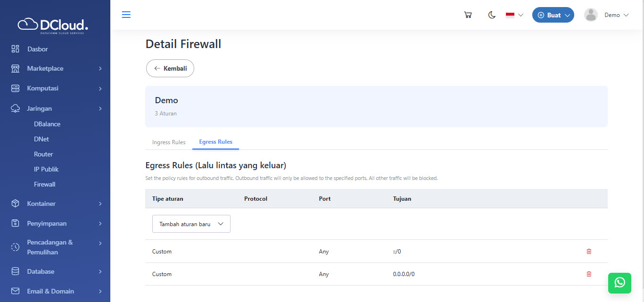The image size is (644, 302).
Task: Click the Kembali back button
Action: [170, 68]
